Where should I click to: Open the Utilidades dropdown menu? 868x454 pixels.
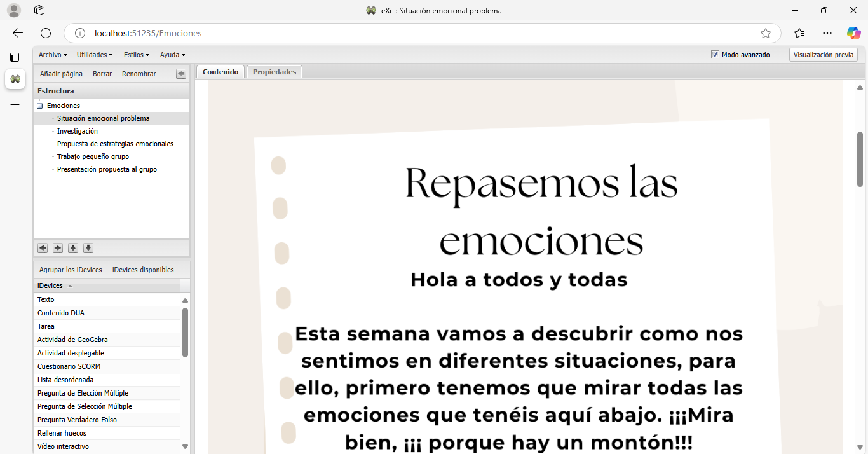coord(95,55)
